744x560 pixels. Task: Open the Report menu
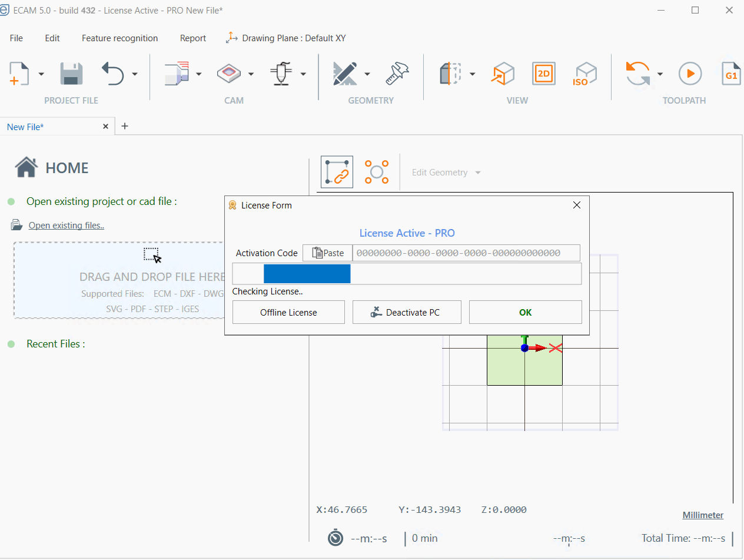coord(193,38)
